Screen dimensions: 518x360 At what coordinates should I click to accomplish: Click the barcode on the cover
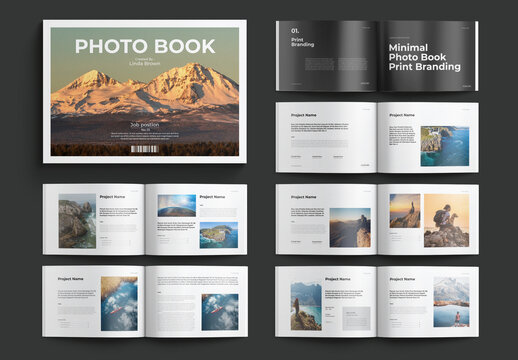point(145,149)
